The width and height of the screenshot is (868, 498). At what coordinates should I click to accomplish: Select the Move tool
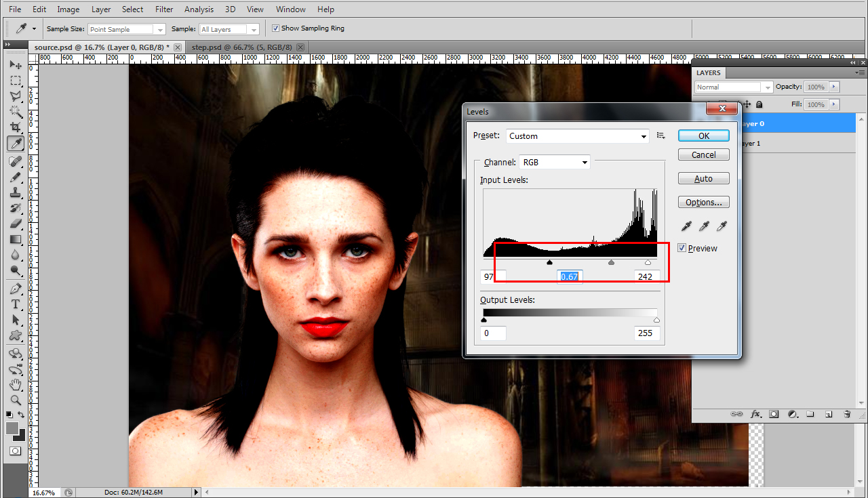[16, 65]
